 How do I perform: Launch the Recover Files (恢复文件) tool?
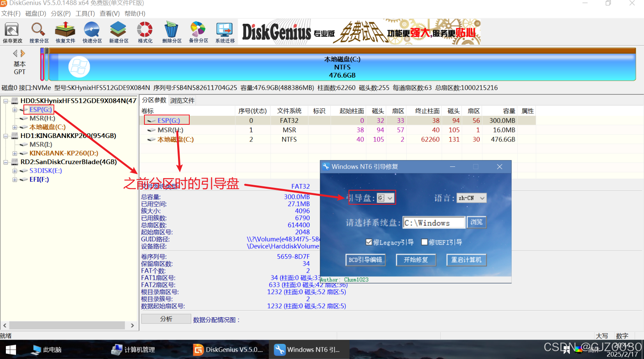click(x=65, y=32)
